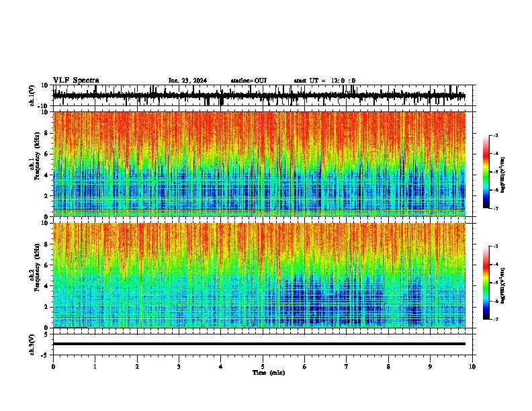Click time axis tick label "10"
Screen dimensions: 532x411
click(472, 367)
